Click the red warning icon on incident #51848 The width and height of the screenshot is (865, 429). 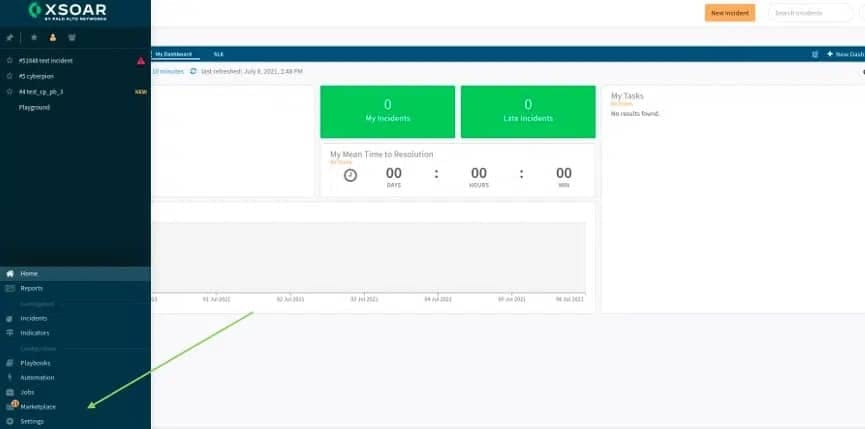(x=141, y=61)
